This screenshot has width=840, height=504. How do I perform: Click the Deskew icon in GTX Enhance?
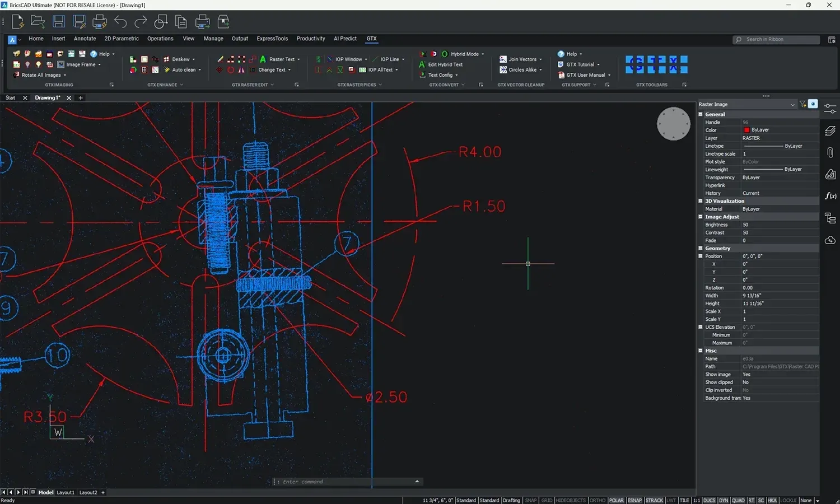pyautogui.click(x=166, y=59)
